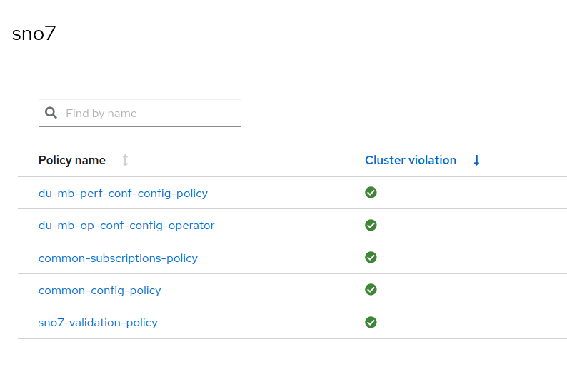This screenshot has height=392, width=567.
Task: Click common-config-policy green status checkmark
Action: 371,289
